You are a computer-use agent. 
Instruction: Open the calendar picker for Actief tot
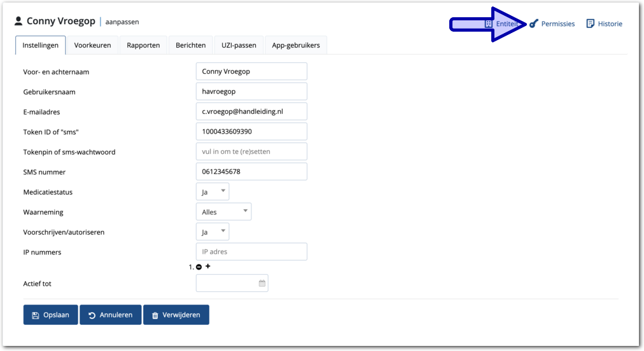(x=262, y=284)
